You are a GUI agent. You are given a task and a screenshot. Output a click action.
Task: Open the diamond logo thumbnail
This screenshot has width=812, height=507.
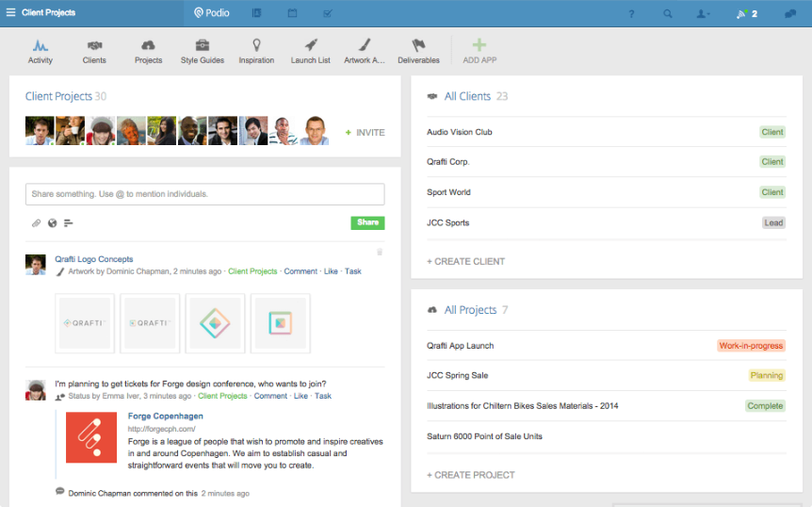point(215,323)
